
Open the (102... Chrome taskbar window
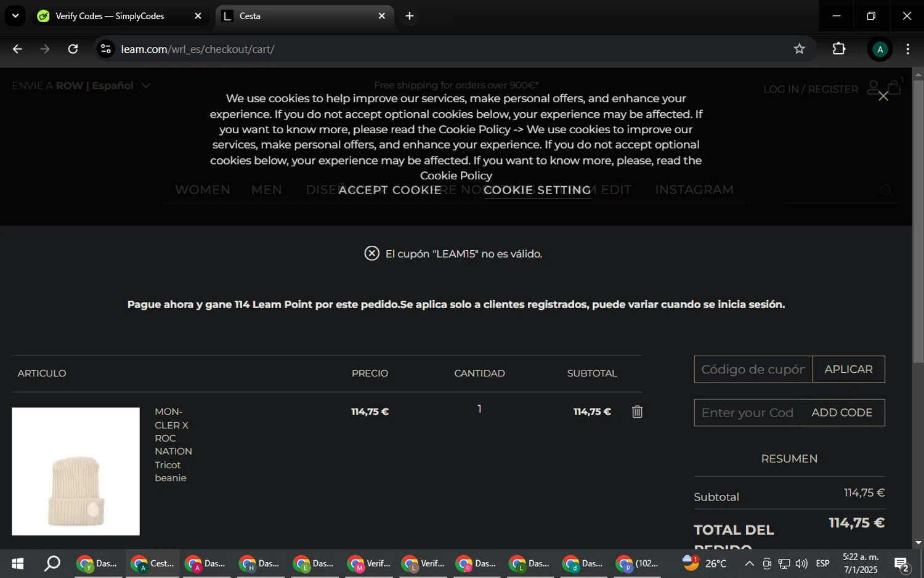pyautogui.click(x=638, y=563)
